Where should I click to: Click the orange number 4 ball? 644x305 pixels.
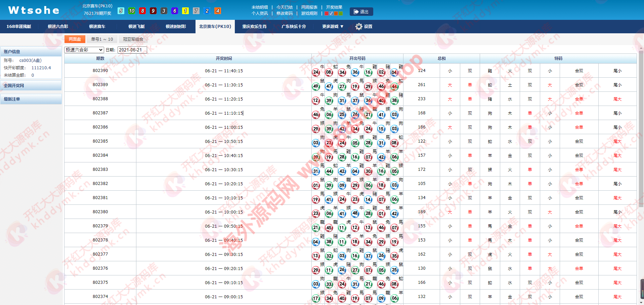218,11
